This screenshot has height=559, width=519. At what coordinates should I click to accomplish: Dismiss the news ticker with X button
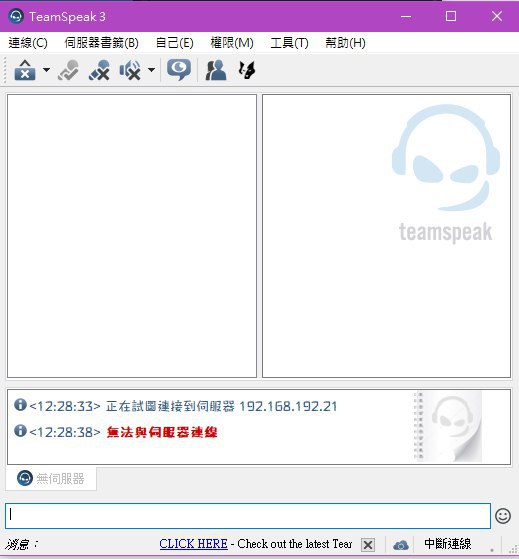pos(368,545)
